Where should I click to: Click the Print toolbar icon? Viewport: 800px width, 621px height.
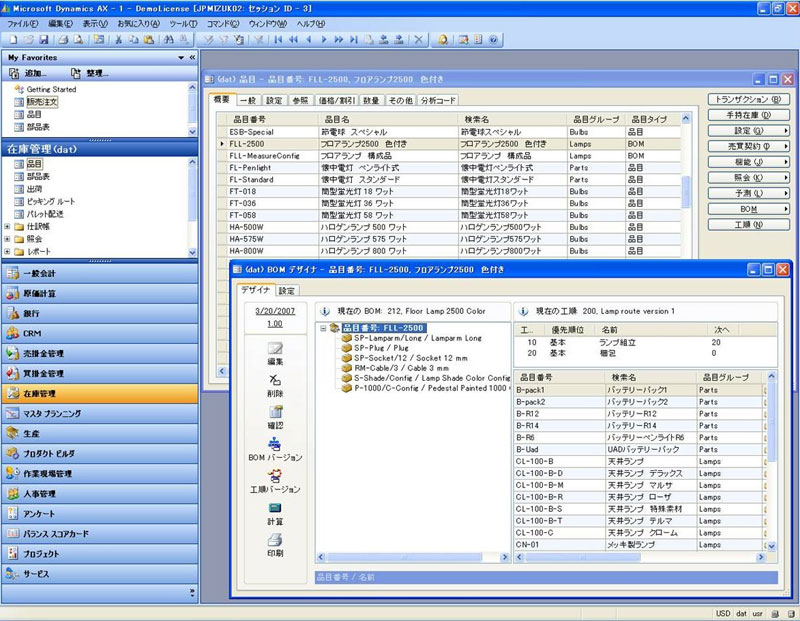63,39
